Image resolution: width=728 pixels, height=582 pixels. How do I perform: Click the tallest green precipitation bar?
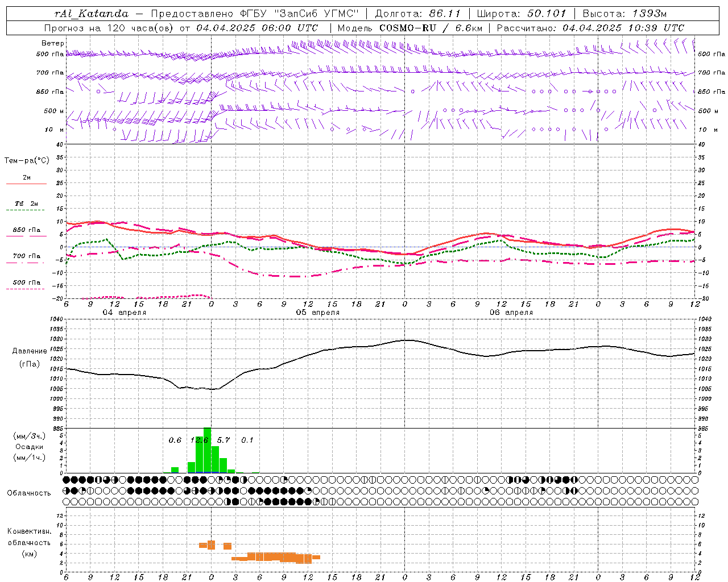(x=207, y=450)
